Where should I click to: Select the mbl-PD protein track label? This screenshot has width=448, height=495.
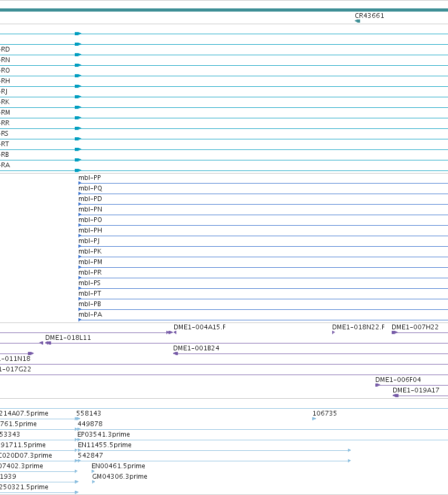point(90,198)
